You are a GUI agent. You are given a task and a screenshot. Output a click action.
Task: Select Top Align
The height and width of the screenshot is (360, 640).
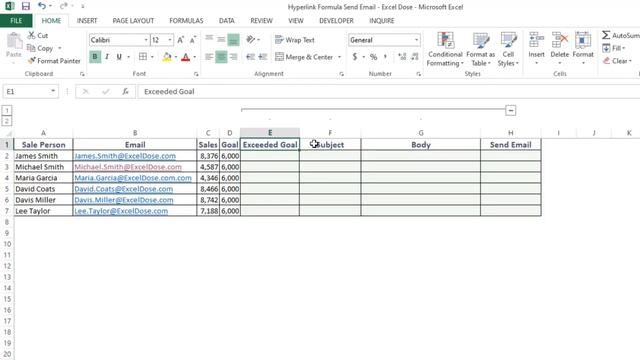[209, 39]
